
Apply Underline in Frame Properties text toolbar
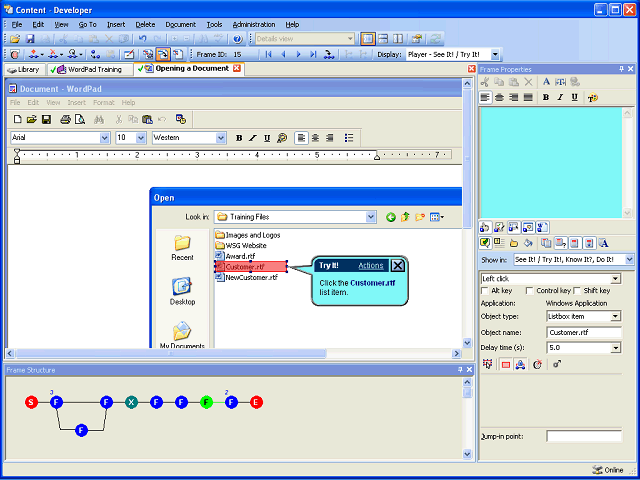click(575, 98)
